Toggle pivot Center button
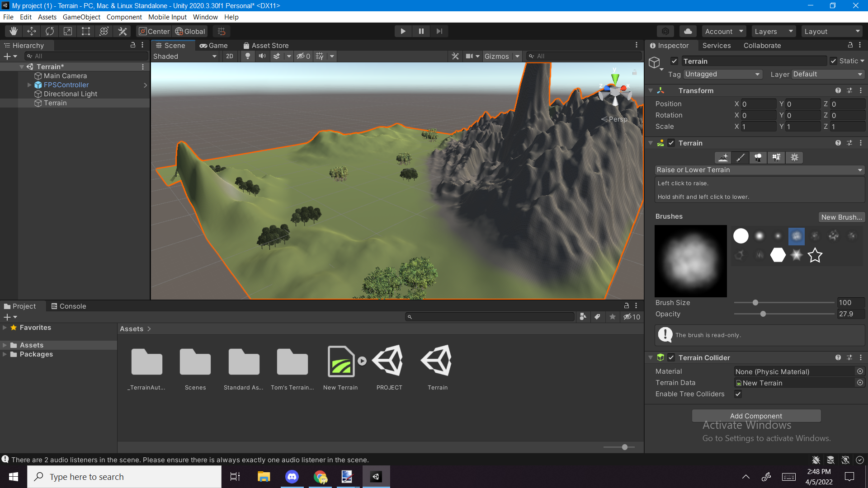 point(154,31)
